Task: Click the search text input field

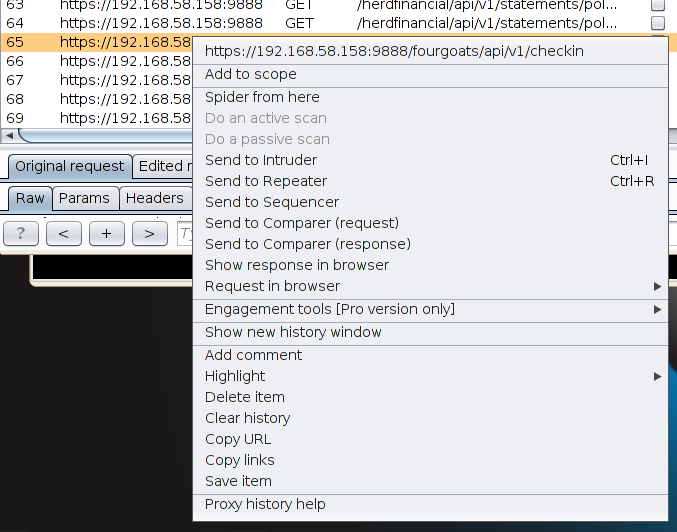Action: click(185, 234)
